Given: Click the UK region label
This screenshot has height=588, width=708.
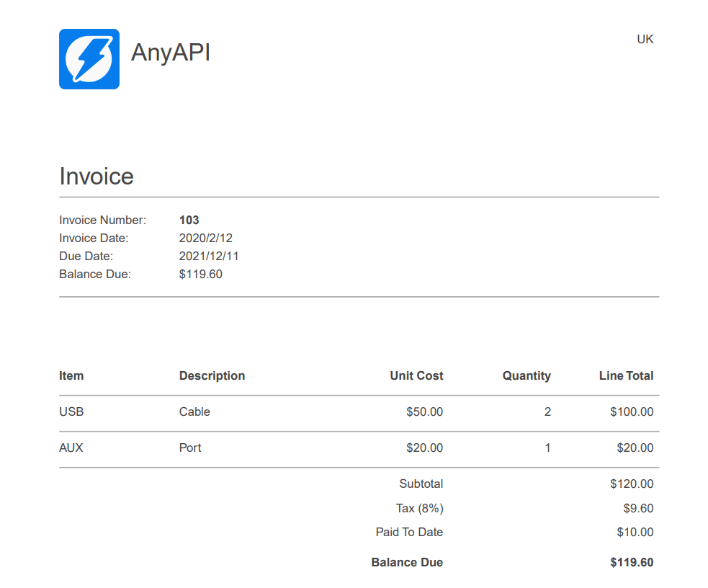Looking at the screenshot, I should pos(645,40).
